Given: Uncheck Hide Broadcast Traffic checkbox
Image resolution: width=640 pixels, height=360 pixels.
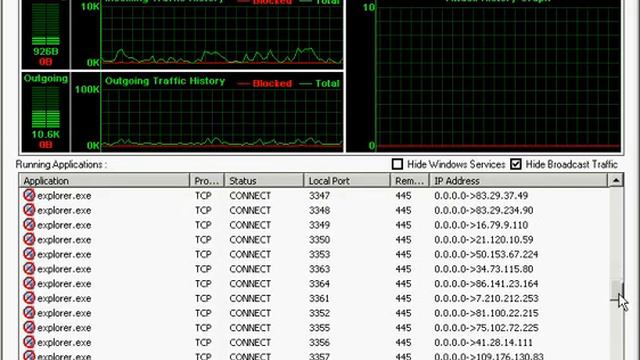Looking at the screenshot, I should [516, 164].
